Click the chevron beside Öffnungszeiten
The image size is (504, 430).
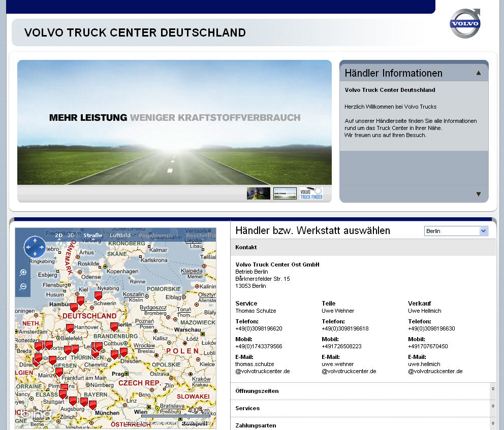(493, 389)
